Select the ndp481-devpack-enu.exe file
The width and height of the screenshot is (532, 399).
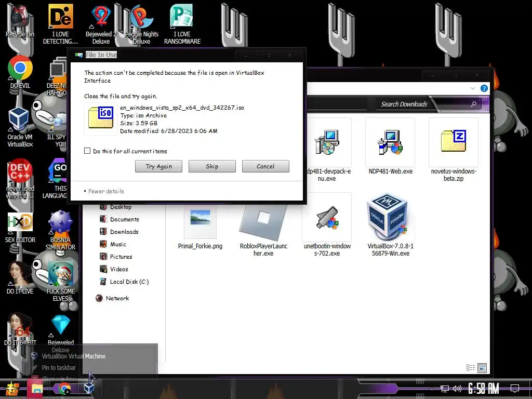tap(328, 150)
